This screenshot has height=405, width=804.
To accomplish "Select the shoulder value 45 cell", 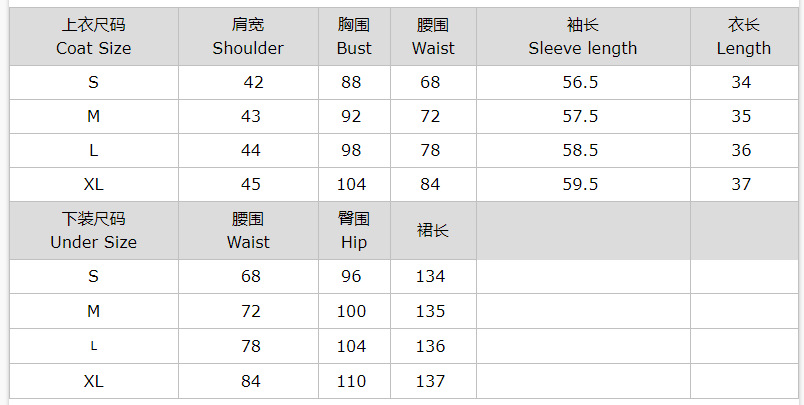I will (x=250, y=184).
